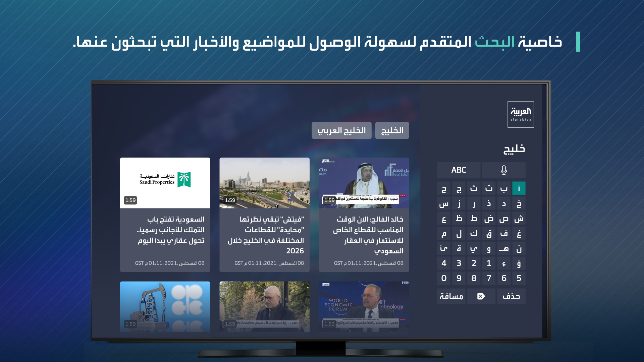Screen dimensions: 644x362
Task: Open the Saudi Properties logo video thumbnail
Action: pyautogui.click(x=165, y=183)
